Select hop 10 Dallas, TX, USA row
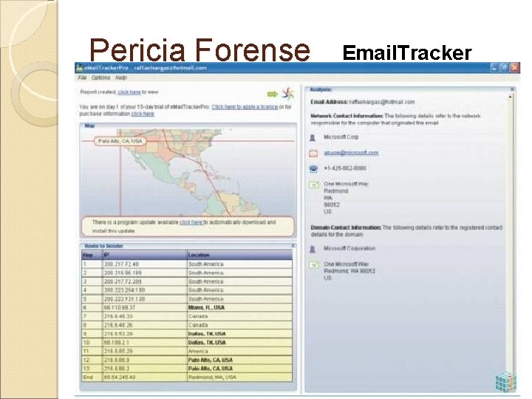This screenshot has width=532, height=399. coord(187,343)
